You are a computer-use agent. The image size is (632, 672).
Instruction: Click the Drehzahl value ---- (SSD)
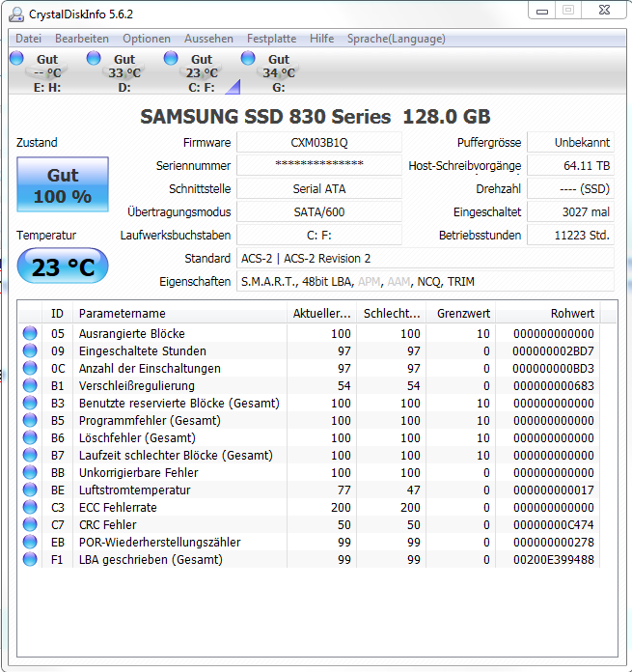tap(570, 188)
